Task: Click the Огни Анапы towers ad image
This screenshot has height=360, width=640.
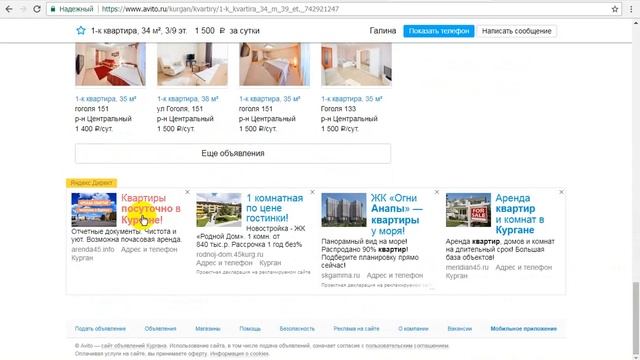Action: [x=344, y=210]
